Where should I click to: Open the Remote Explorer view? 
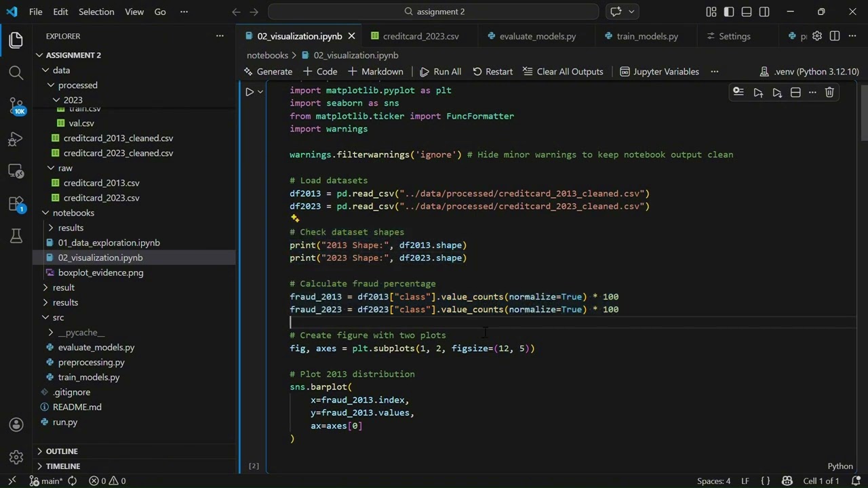point(16,171)
